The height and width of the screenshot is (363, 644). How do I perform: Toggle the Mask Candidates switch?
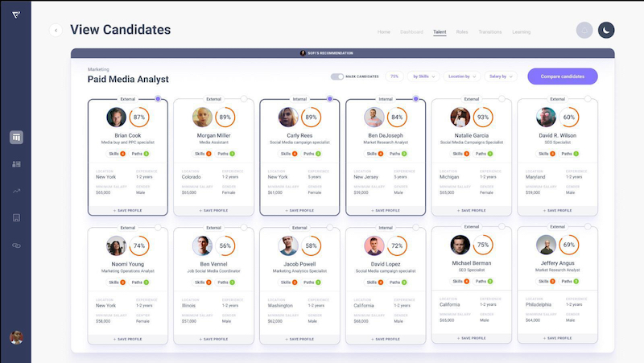(x=337, y=76)
